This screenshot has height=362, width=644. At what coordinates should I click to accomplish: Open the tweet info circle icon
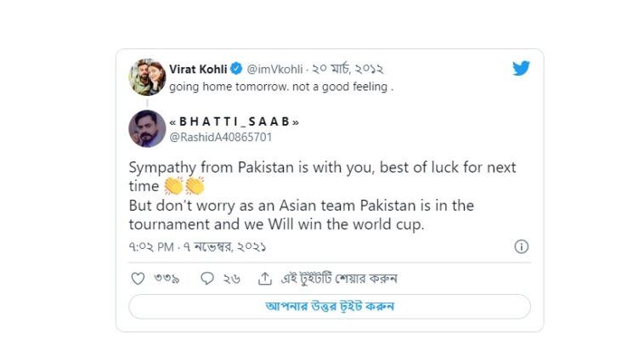coord(521,246)
